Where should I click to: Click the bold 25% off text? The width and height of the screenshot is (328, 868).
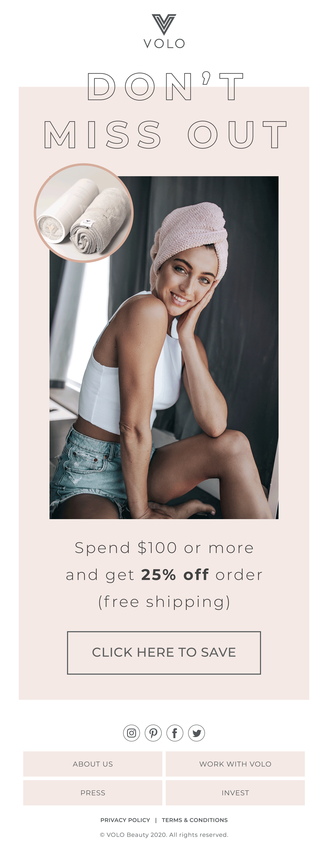(175, 575)
